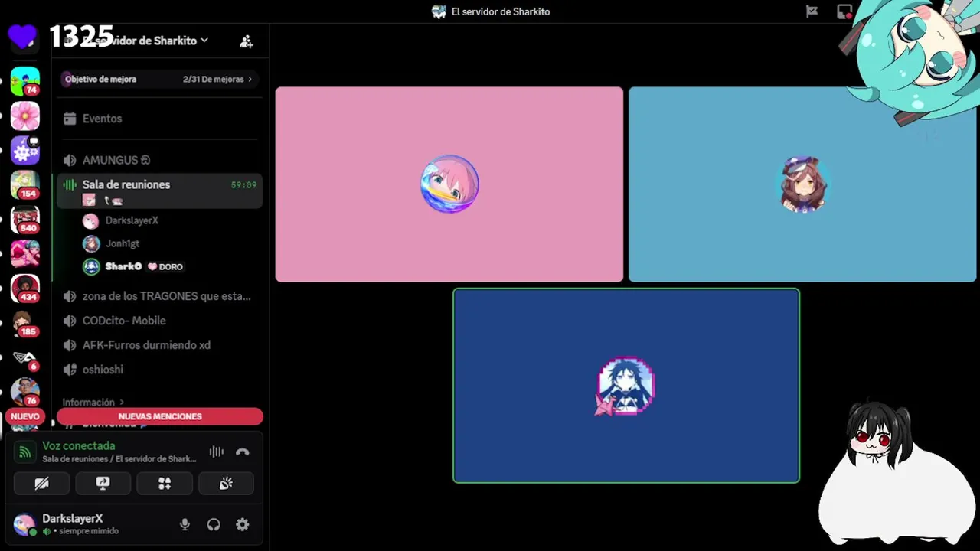Image resolution: width=980 pixels, height=551 pixels.
Task: Open server with 76 badge
Action: pos(25,393)
